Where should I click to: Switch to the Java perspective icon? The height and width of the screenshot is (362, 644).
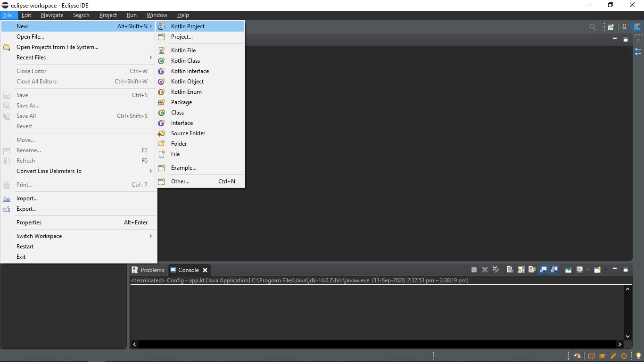[624, 27]
